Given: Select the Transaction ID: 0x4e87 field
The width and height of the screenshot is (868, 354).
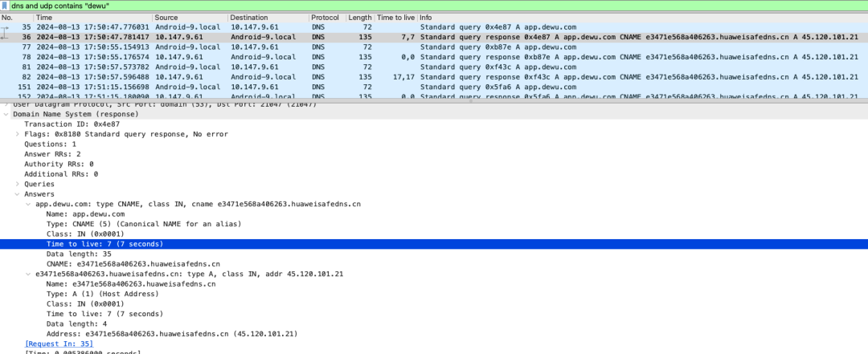Looking at the screenshot, I should point(72,124).
